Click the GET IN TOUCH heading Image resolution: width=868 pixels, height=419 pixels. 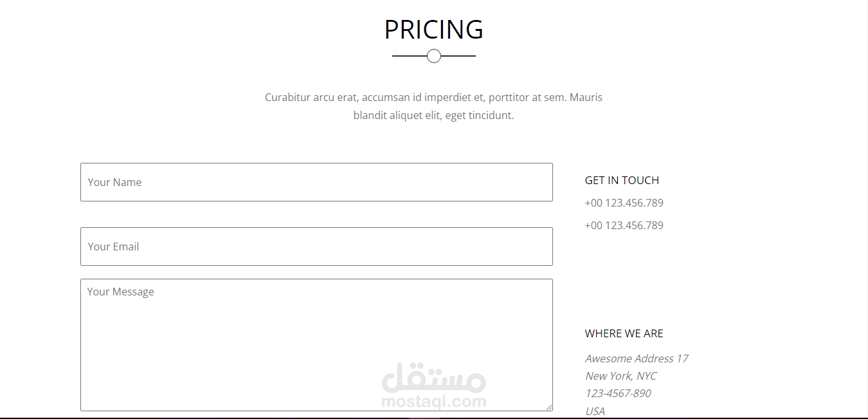(622, 180)
